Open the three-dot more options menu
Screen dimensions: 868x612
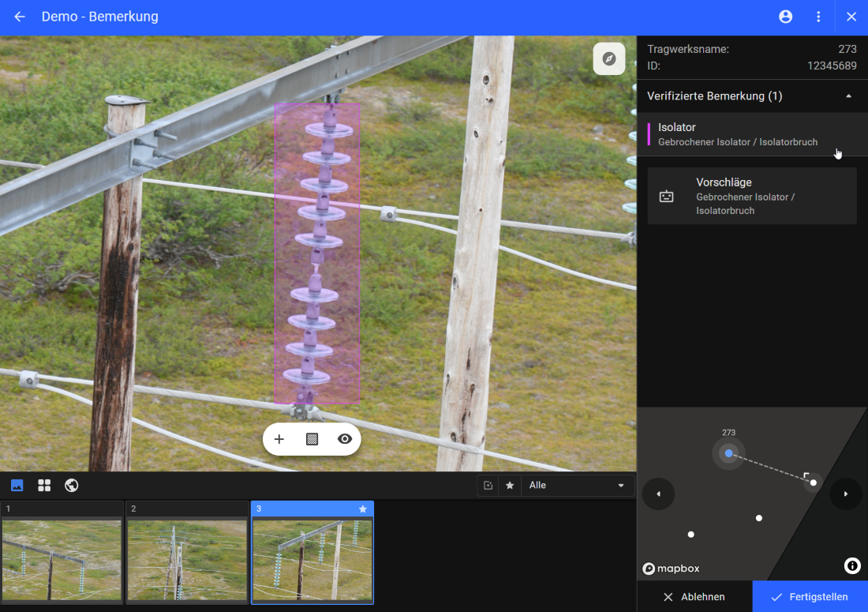click(x=818, y=17)
